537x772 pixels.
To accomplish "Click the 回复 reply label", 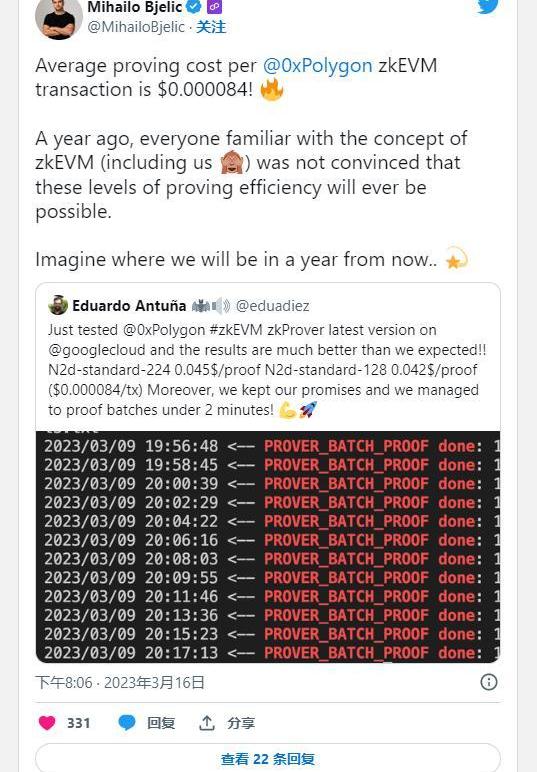I will (161, 723).
